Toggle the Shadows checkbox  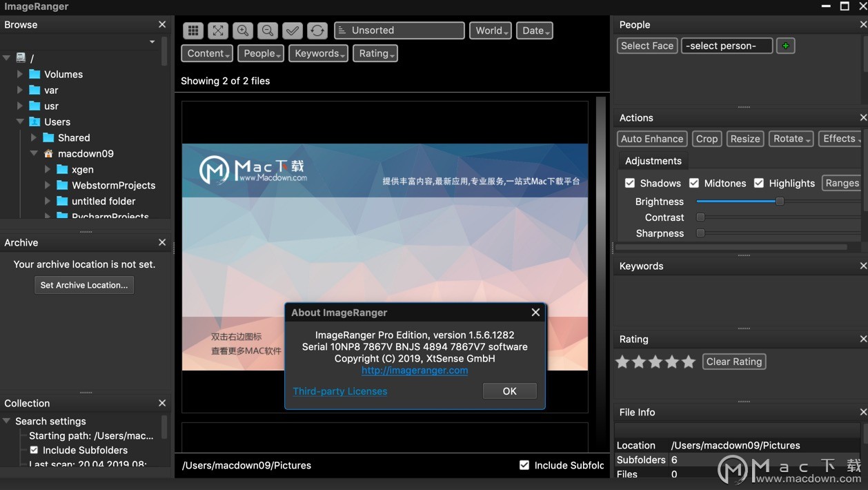(630, 183)
